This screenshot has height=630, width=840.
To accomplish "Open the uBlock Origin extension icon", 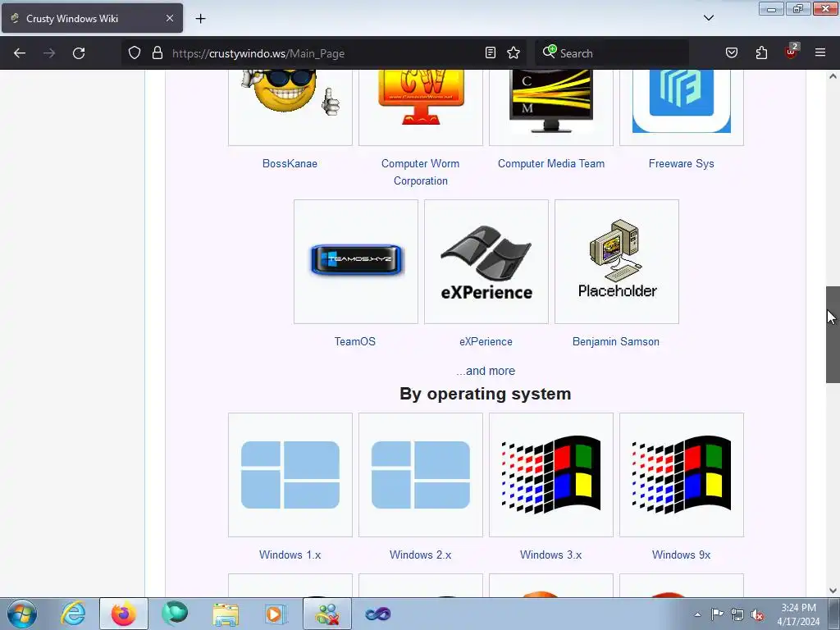I will (x=792, y=52).
